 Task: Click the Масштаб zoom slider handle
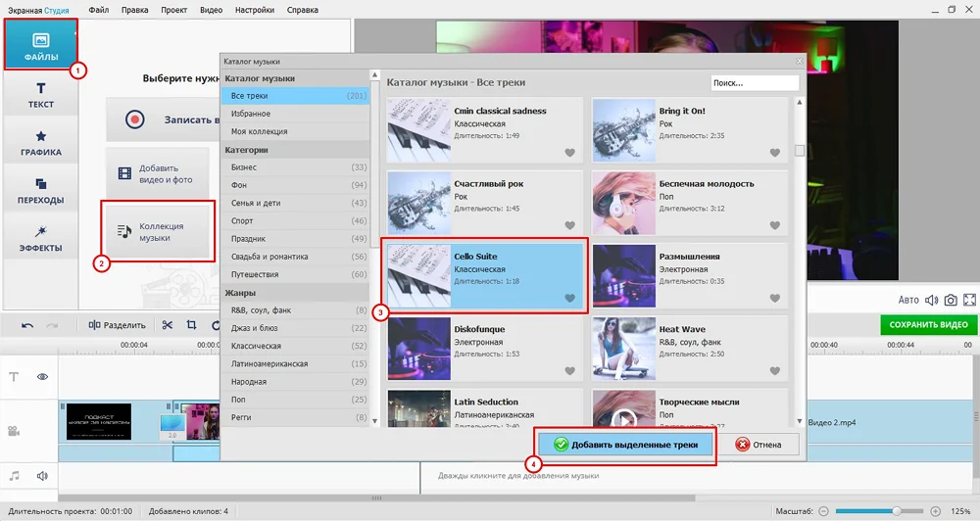click(896, 511)
